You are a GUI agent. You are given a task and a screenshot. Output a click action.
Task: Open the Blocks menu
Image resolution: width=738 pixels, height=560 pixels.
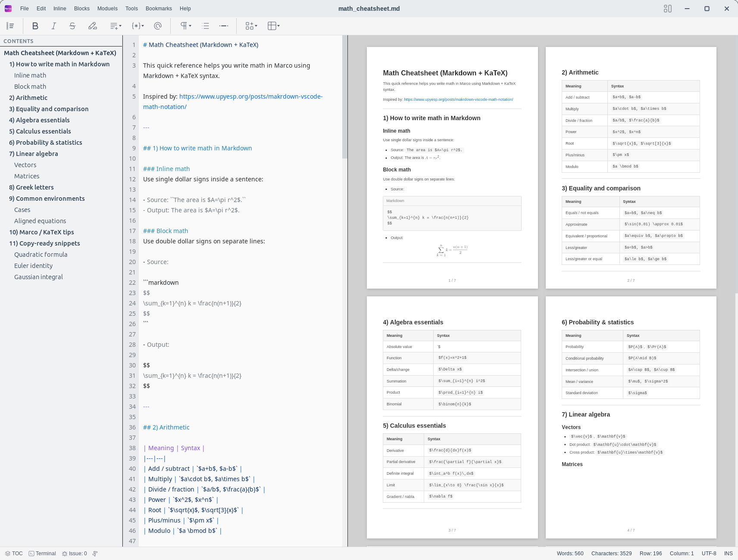82,9
